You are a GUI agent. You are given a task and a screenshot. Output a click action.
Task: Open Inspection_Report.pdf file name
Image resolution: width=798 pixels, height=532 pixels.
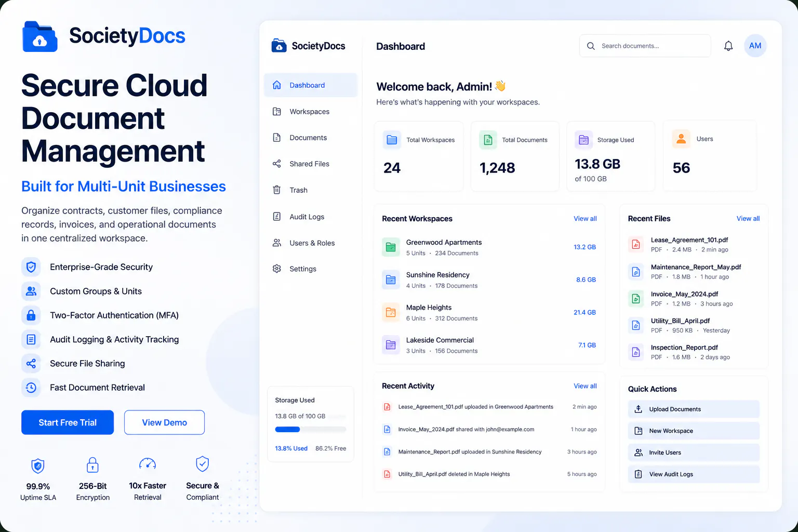[x=684, y=348]
